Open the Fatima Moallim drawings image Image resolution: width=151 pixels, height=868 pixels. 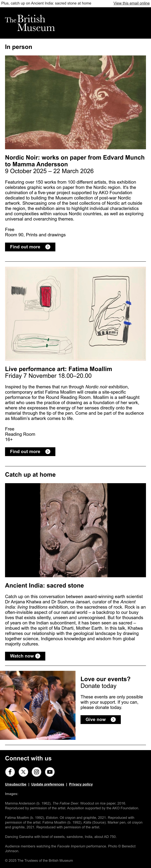[75, 314]
